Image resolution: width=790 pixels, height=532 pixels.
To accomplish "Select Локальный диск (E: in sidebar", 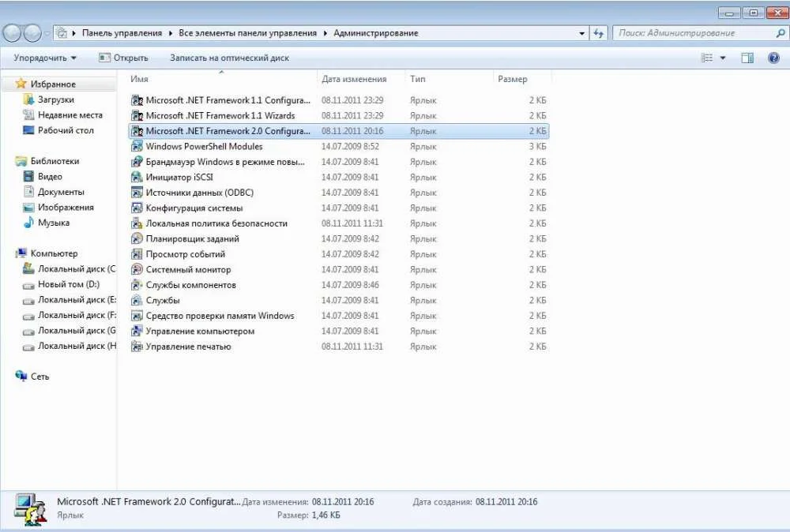I will point(77,299).
